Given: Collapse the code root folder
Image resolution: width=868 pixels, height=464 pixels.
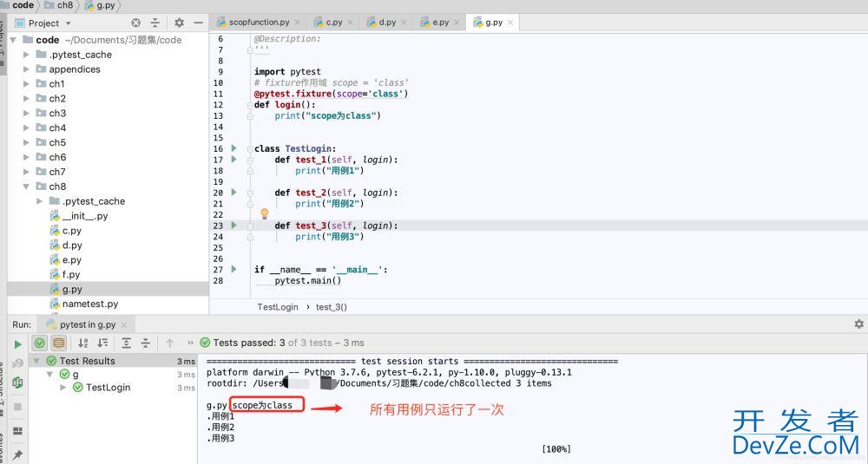Looking at the screenshot, I should 13,40.
